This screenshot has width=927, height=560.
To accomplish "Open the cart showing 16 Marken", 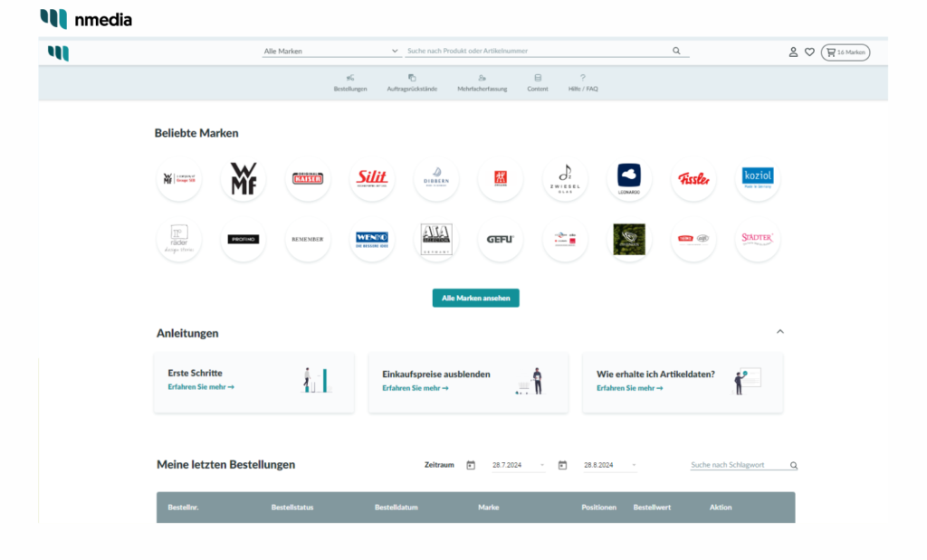I will pos(845,52).
